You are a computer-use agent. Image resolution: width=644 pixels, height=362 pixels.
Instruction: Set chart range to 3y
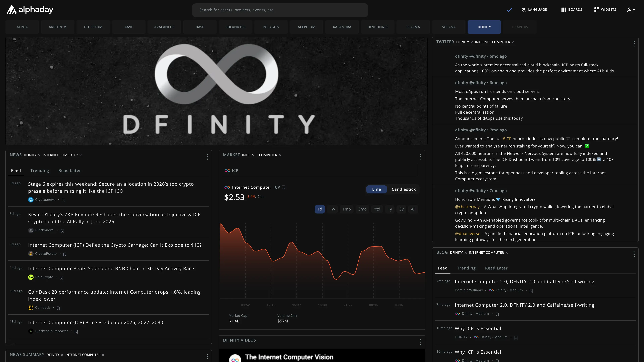pos(401,209)
